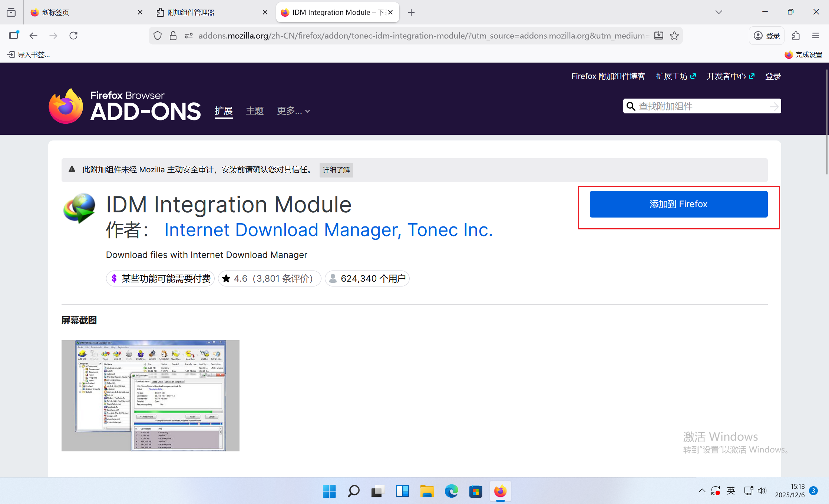This screenshot has height=504, width=829.
Task: Click the 添加到 Firefox button
Action: click(x=678, y=204)
